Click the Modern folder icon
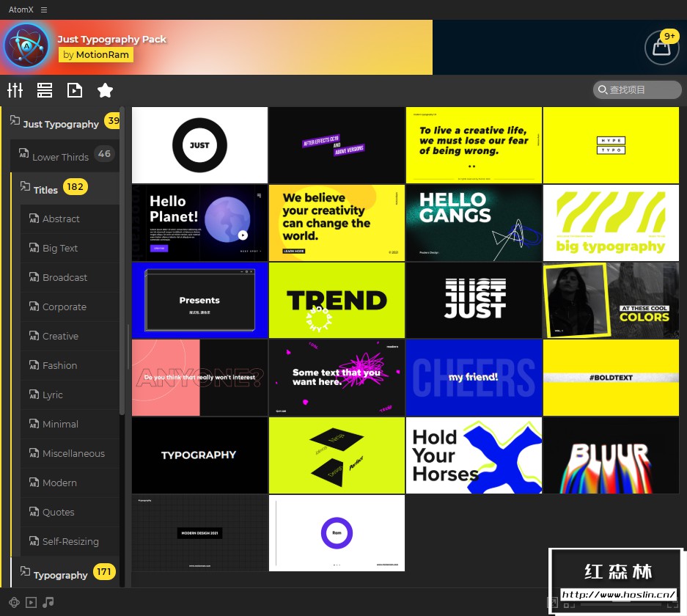Viewport: 687px width, 616px height. point(34,483)
